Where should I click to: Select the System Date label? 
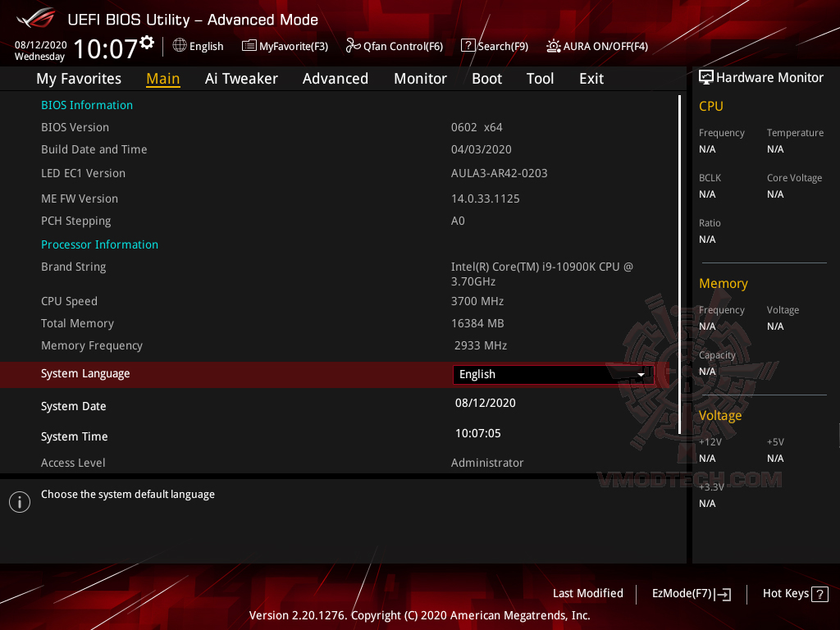(73, 406)
